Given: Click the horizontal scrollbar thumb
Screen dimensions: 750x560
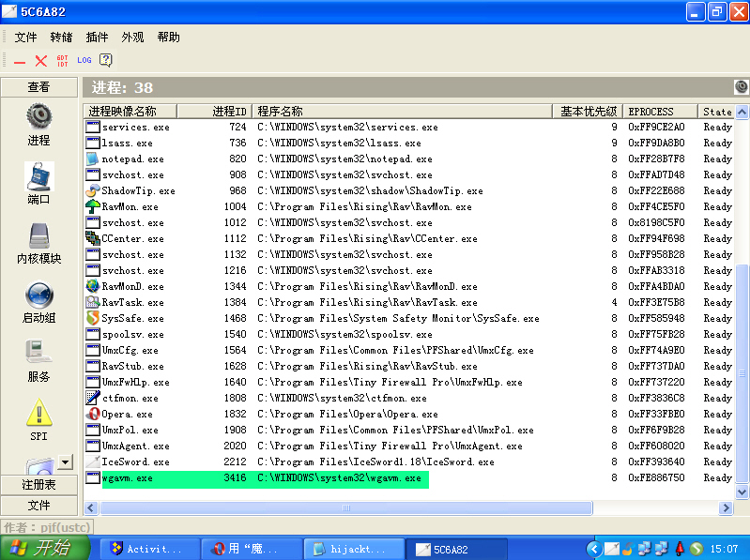Looking at the screenshot, I should point(346,507).
